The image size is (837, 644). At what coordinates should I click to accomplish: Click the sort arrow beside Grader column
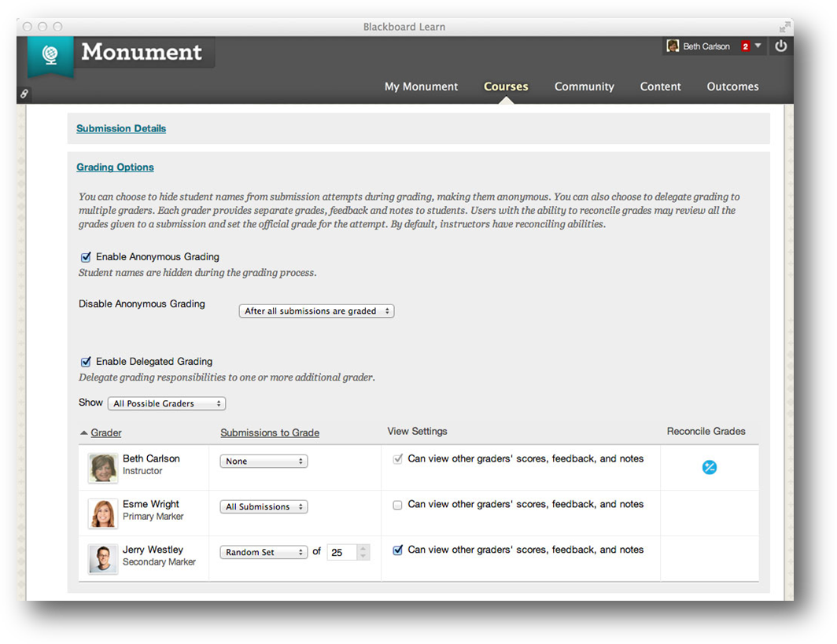[x=84, y=432]
